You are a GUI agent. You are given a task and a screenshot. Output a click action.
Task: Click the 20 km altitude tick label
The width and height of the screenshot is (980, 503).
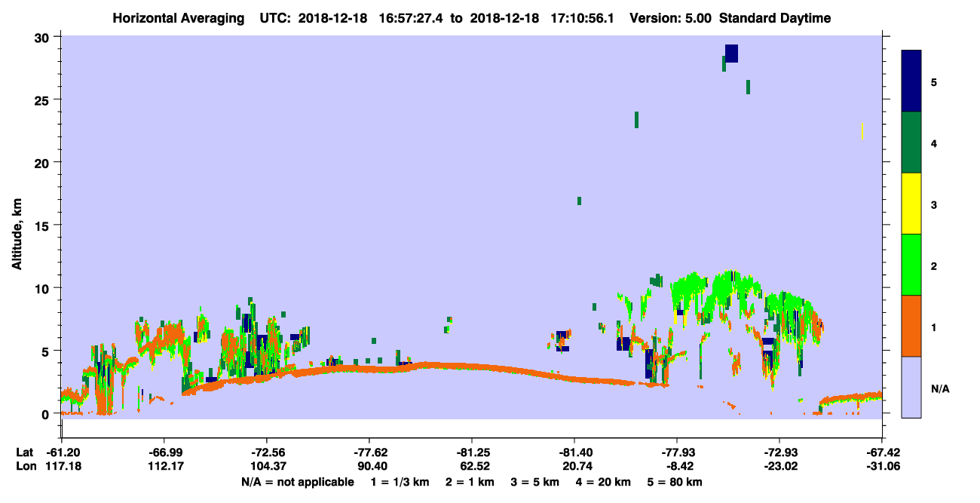[44, 163]
